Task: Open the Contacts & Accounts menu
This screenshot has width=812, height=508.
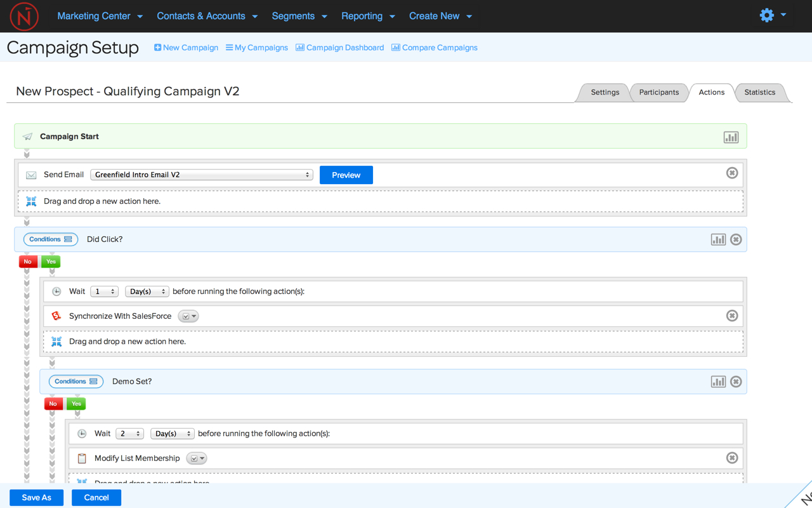Action: coord(207,16)
